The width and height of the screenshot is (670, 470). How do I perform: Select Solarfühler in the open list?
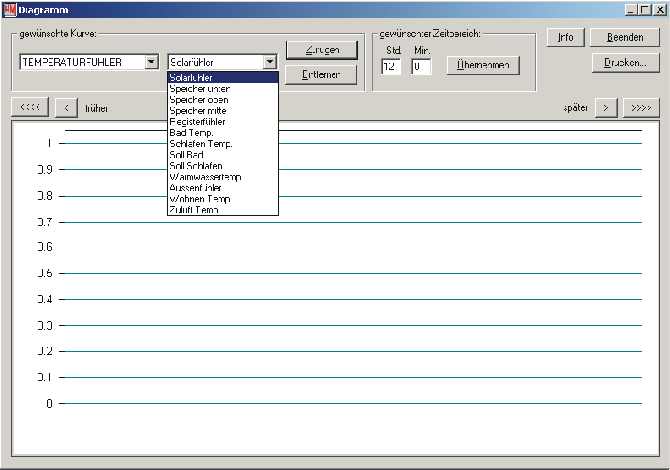point(222,77)
